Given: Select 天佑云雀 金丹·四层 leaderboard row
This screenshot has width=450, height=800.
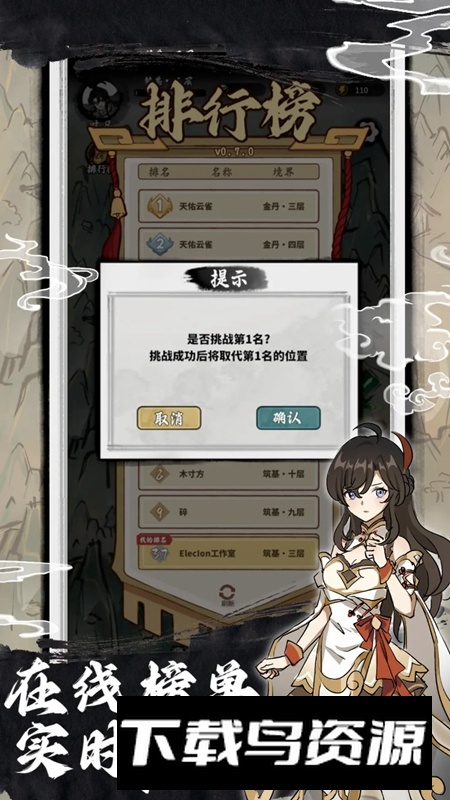Looking at the screenshot, I should pos(229,244).
